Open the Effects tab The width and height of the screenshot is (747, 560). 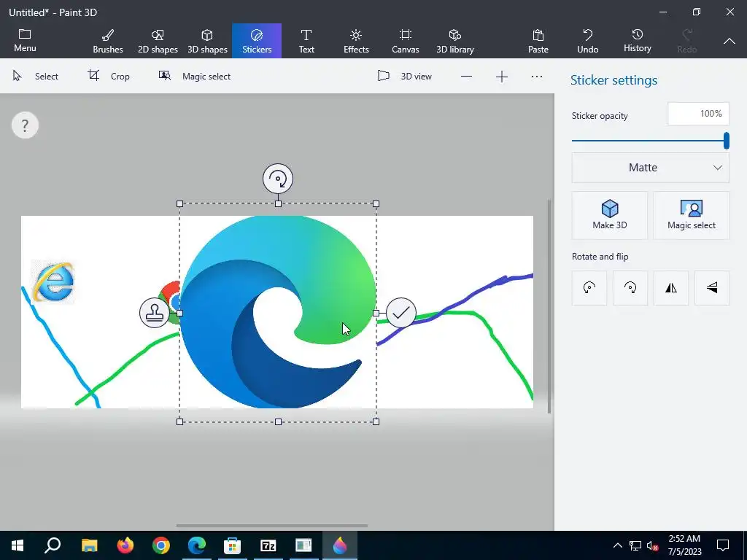[x=356, y=41]
